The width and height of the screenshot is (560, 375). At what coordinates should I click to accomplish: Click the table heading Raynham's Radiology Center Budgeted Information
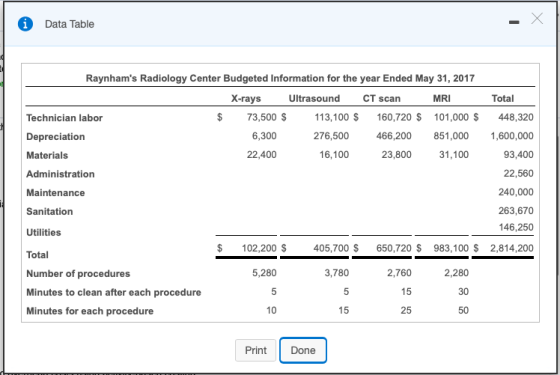click(280, 78)
